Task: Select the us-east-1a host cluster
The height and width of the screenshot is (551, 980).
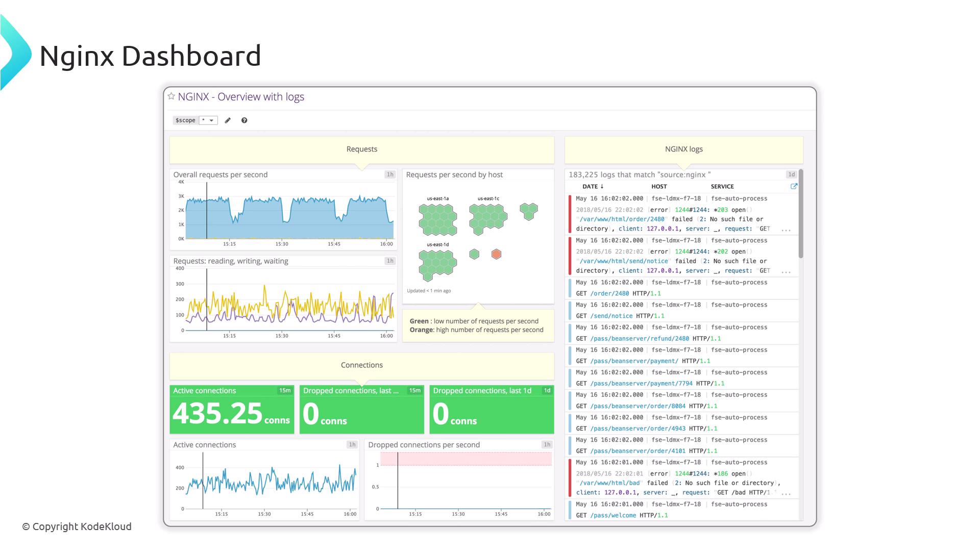Action: pos(437,219)
